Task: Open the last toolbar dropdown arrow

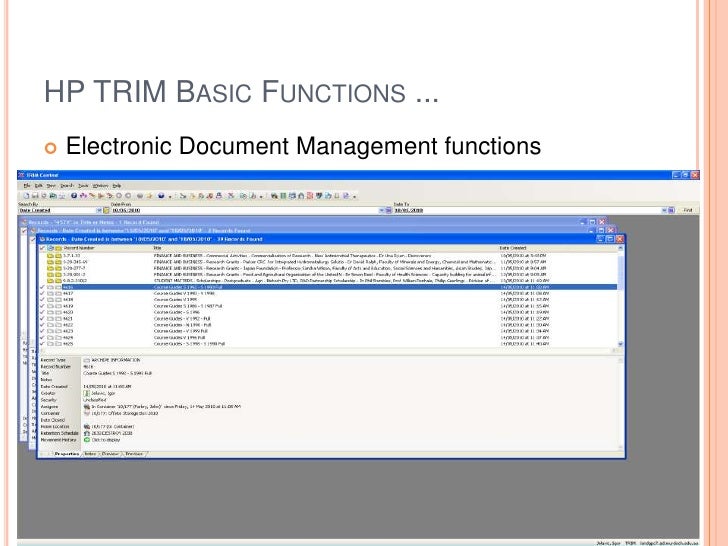Action: coord(354,196)
